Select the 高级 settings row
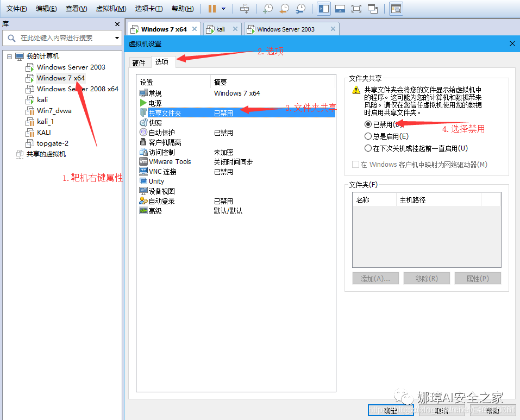The image size is (520, 420). [237, 211]
